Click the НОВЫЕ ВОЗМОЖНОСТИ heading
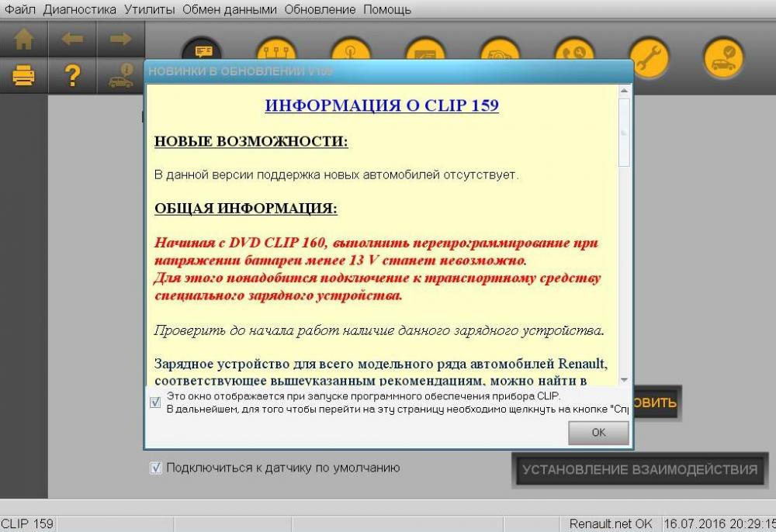Viewport: 776px width, 532px height. (251, 141)
